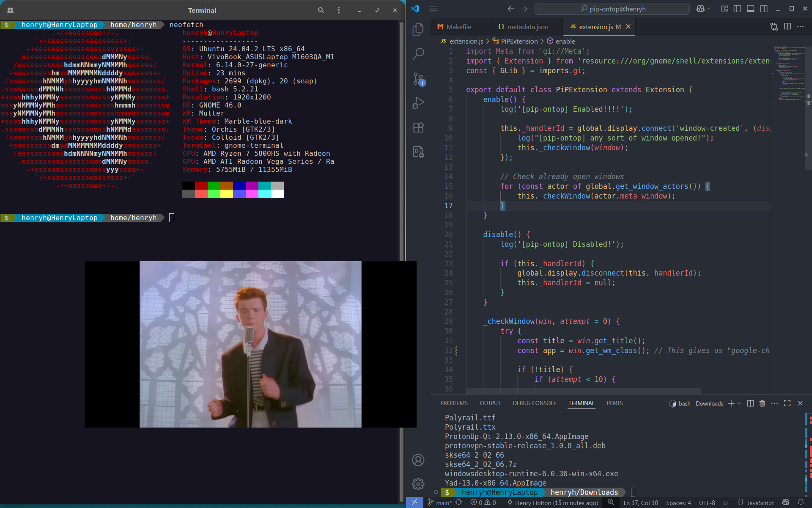
Task: Click the picture-in-picture Rick Astley video
Action: click(250, 344)
